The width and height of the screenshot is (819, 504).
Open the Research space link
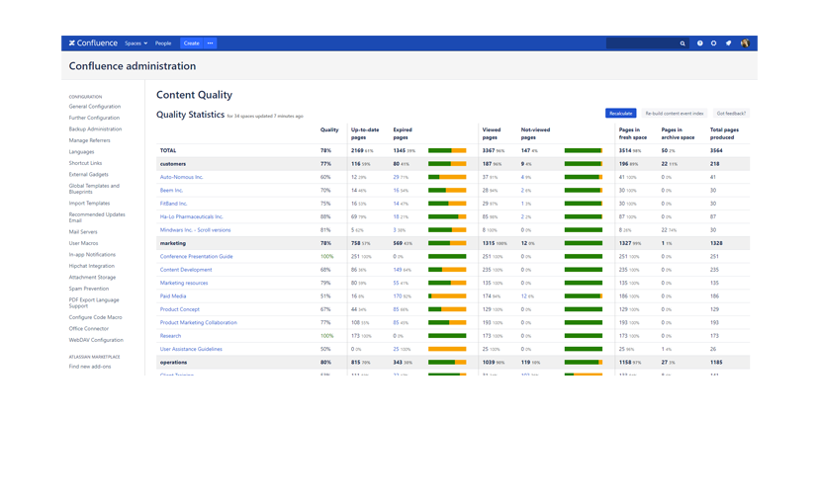tap(170, 336)
